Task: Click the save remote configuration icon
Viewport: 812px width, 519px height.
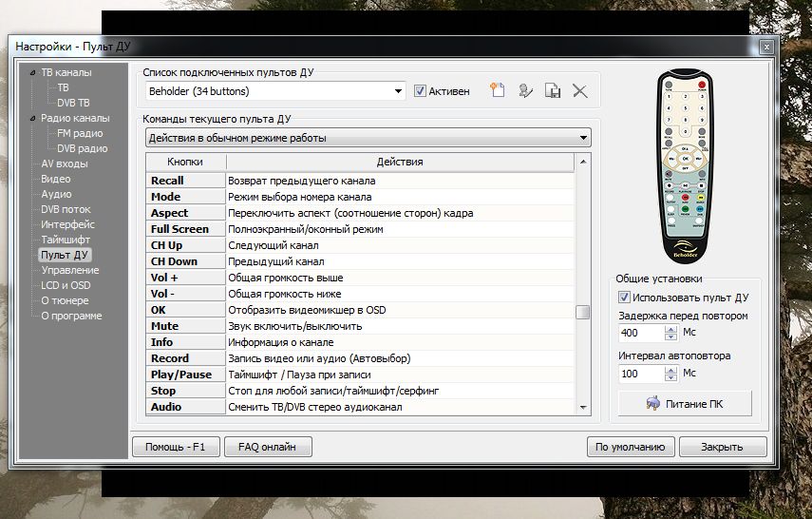Action: point(552,91)
